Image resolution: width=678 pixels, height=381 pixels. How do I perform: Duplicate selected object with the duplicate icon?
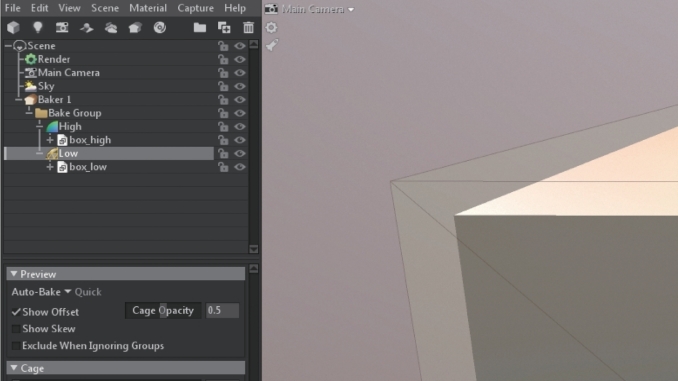point(224,27)
